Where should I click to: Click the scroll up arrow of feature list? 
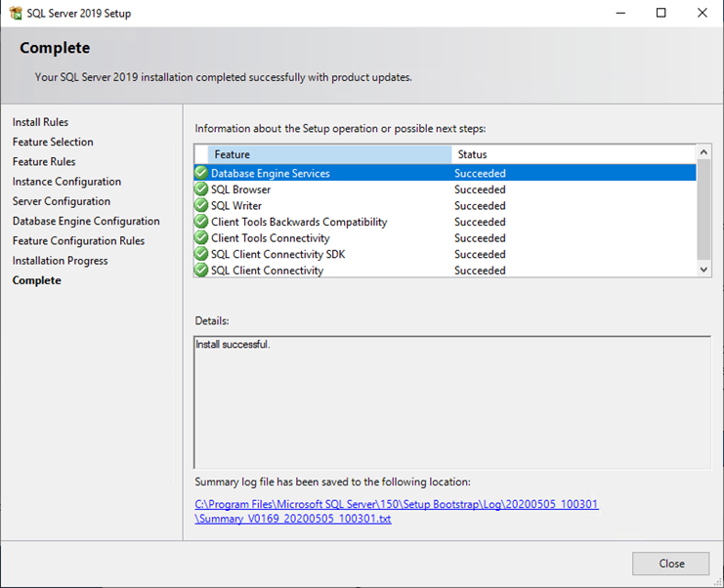[x=703, y=151]
